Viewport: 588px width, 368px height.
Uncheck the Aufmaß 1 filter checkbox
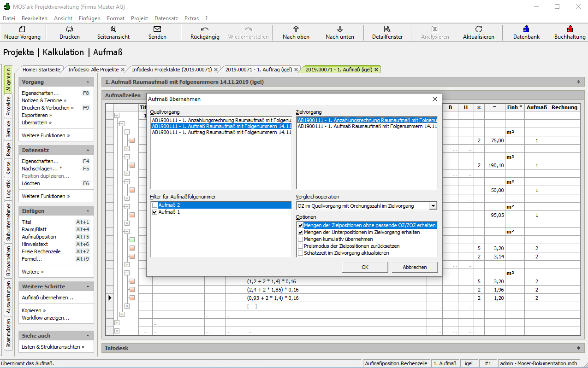coord(154,212)
